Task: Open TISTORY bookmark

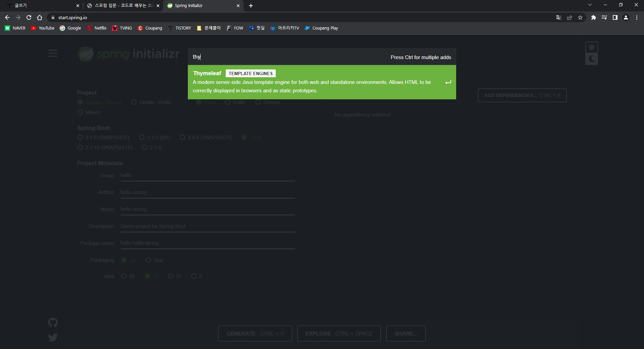Action: [179, 28]
